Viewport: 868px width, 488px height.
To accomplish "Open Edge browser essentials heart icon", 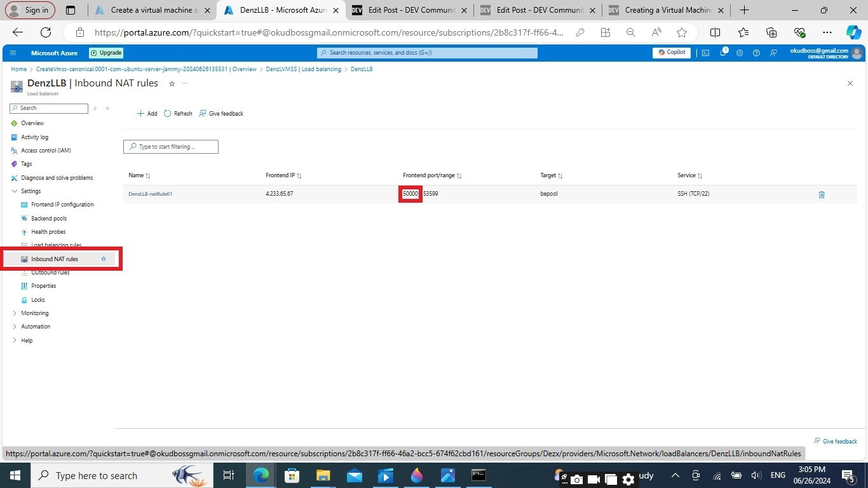I will 799,32.
